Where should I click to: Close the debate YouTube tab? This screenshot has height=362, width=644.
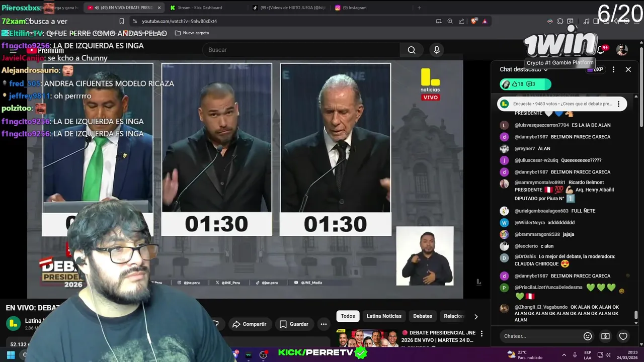pyautogui.click(x=159, y=8)
